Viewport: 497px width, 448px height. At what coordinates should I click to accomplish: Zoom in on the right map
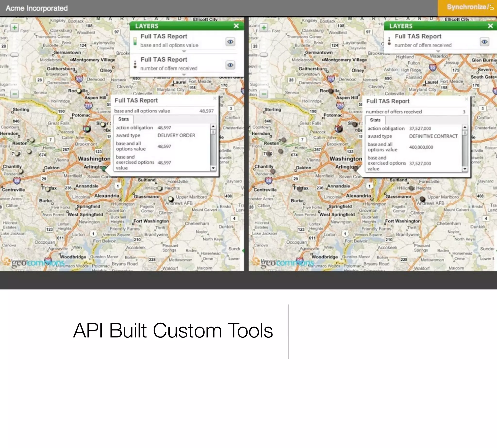coord(264,28)
